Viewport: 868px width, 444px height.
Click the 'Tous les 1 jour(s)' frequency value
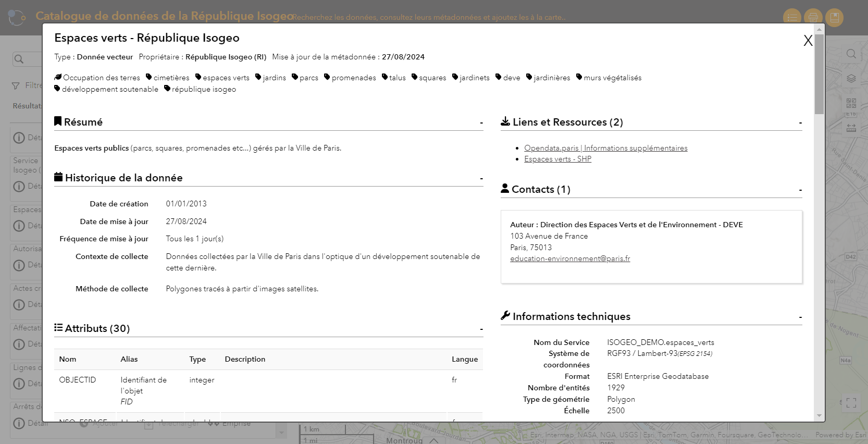click(x=195, y=239)
